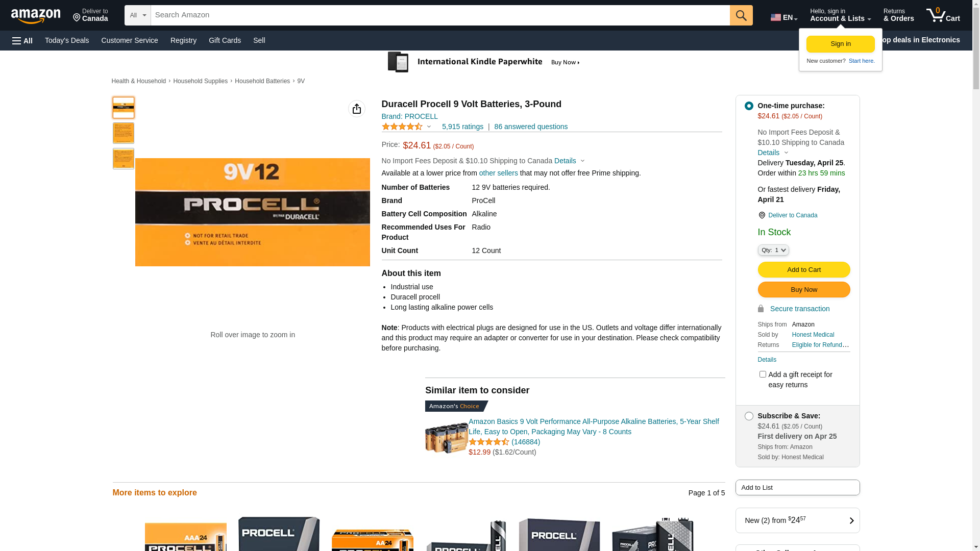Viewport: 980px width, 551px height.
Task: Click the share icon on product image
Action: tap(356, 109)
